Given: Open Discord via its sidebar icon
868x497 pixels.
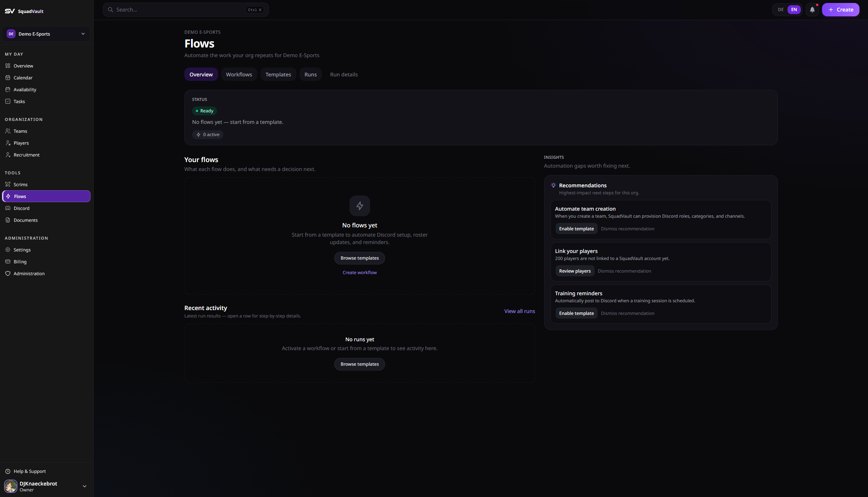Looking at the screenshot, I should point(8,208).
